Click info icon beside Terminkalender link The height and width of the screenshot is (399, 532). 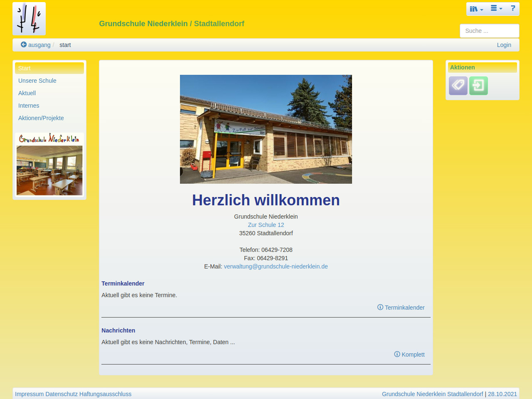tap(380, 307)
